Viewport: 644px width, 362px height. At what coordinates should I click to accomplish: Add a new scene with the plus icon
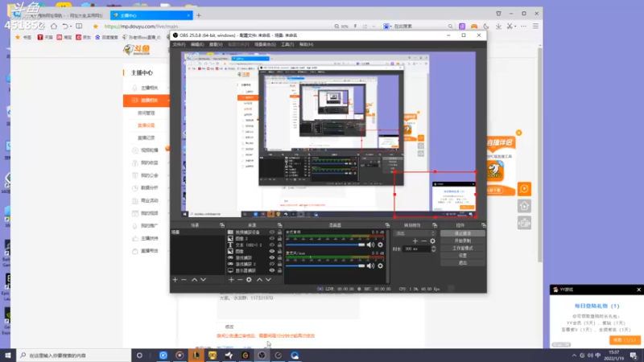tap(175, 279)
